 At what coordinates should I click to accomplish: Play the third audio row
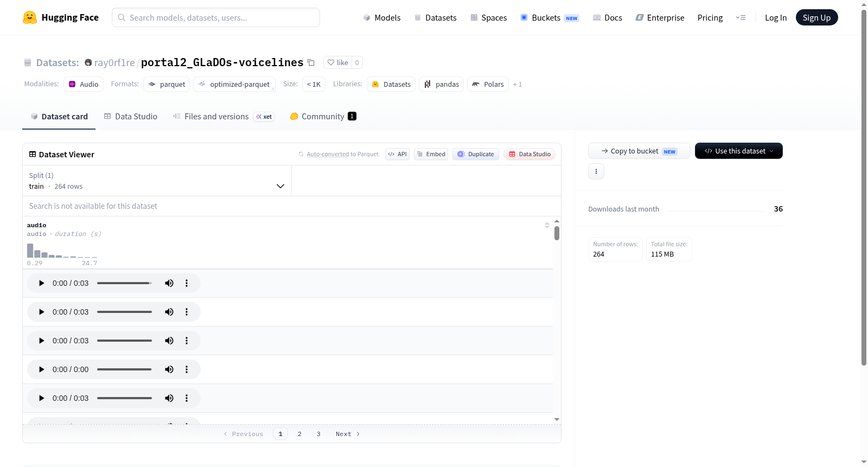pyautogui.click(x=41, y=341)
